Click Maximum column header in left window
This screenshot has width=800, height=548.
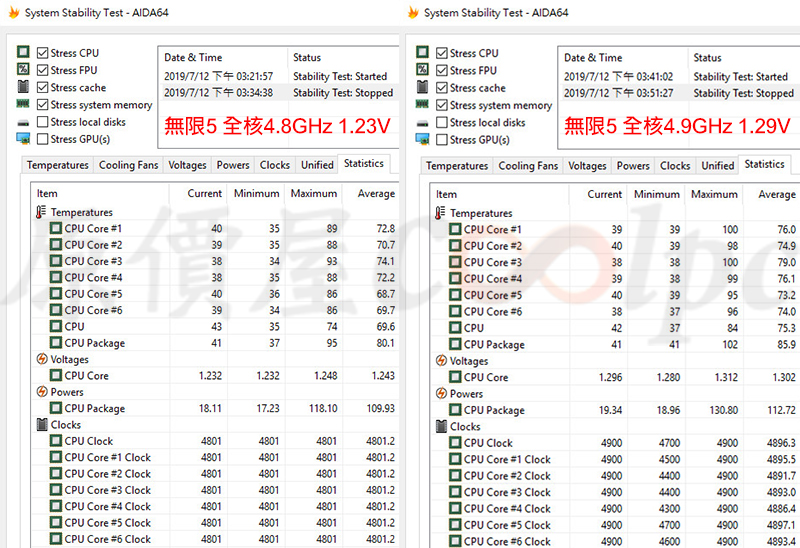coord(314,193)
